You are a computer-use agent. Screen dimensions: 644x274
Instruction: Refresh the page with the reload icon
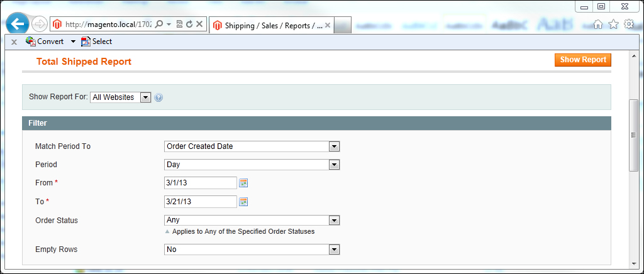tap(189, 25)
